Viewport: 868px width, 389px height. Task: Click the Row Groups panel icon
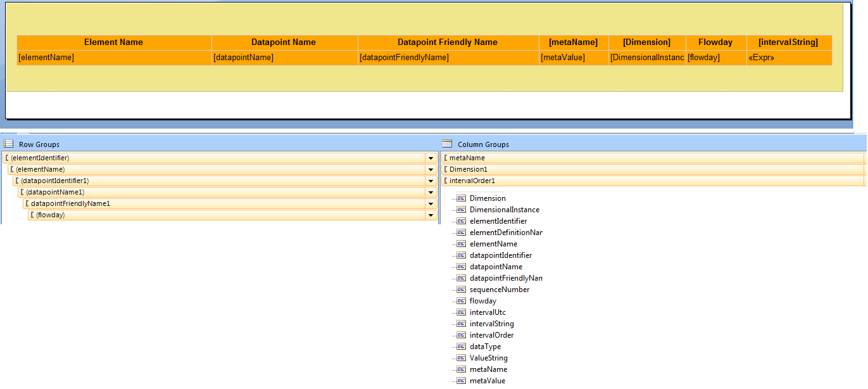pyautogui.click(x=9, y=144)
